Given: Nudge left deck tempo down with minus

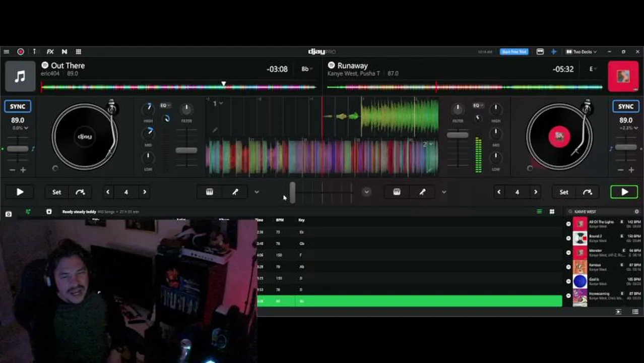Looking at the screenshot, I should click(x=13, y=170).
